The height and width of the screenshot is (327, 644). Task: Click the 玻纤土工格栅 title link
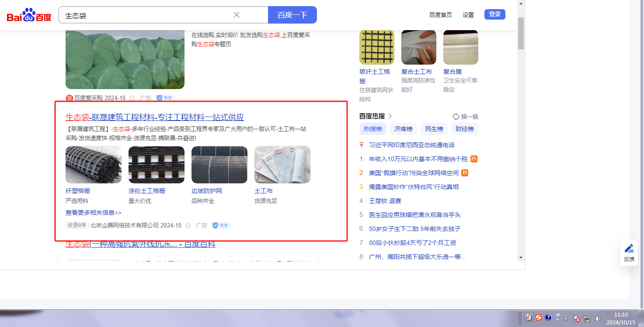coord(375,76)
